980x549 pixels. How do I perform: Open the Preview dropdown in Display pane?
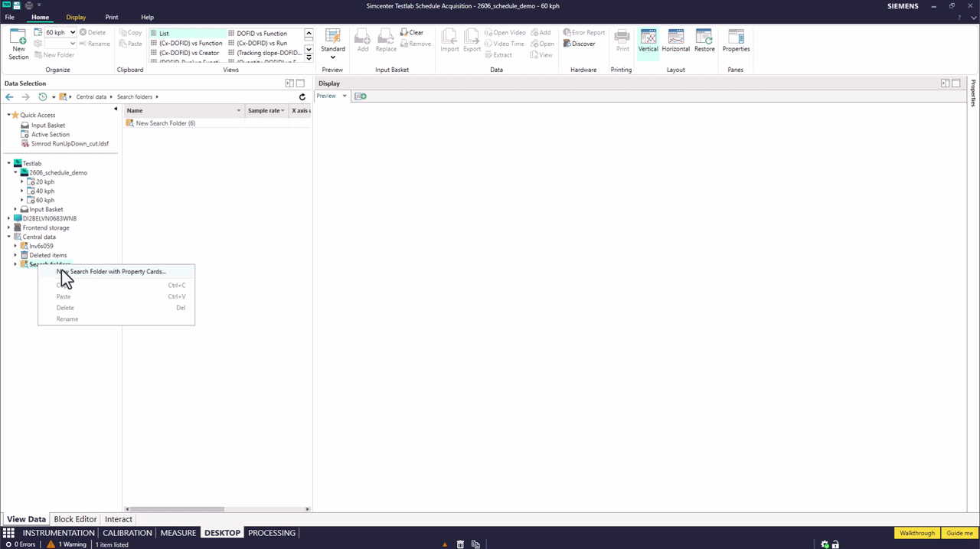coord(345,96)
